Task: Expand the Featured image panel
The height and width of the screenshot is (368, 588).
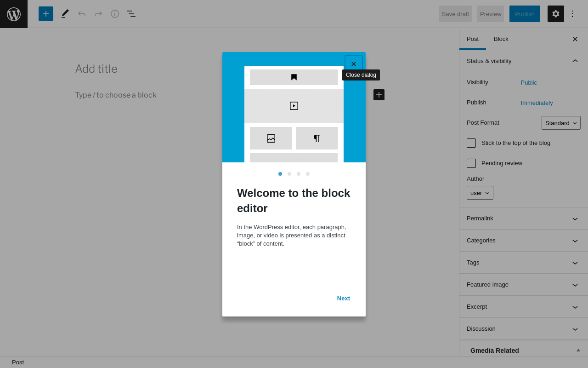Action: click(523, 285)
